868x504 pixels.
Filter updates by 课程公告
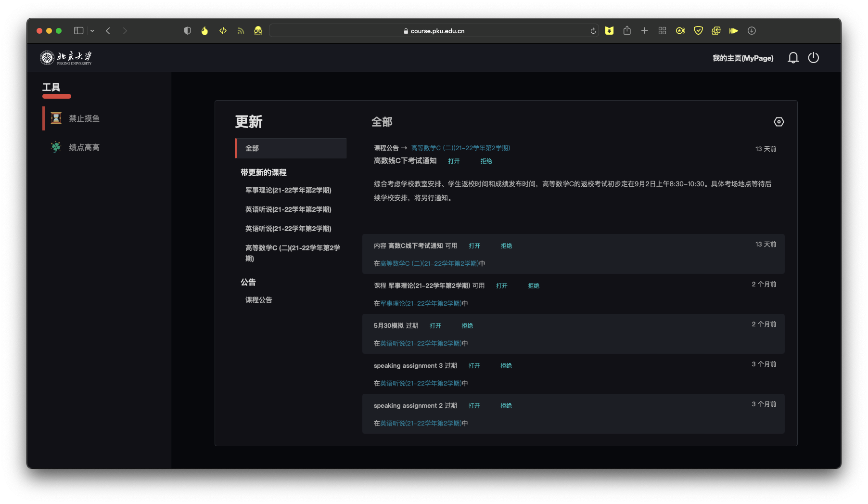point(259,300)
